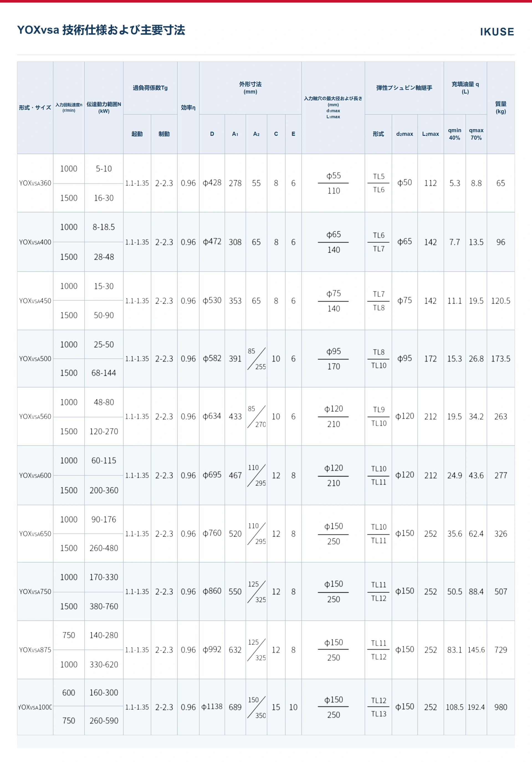
Task: Click the IKUSE logo text
Action: (497, 32)
